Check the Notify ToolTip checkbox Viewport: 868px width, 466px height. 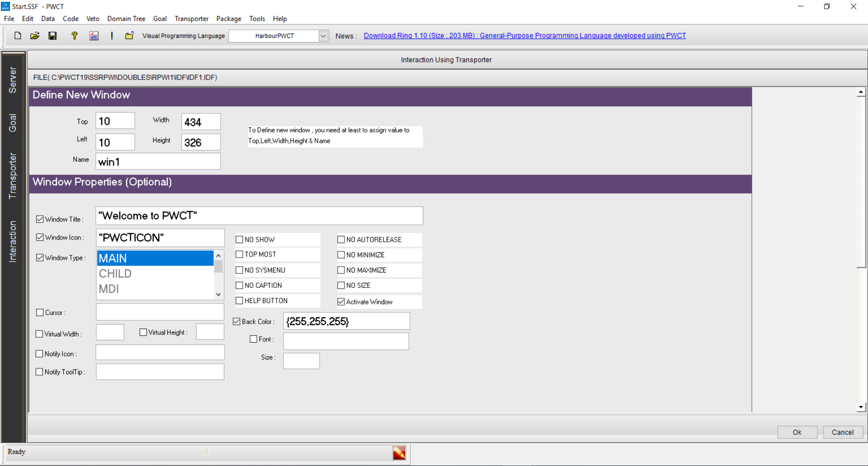39,372
